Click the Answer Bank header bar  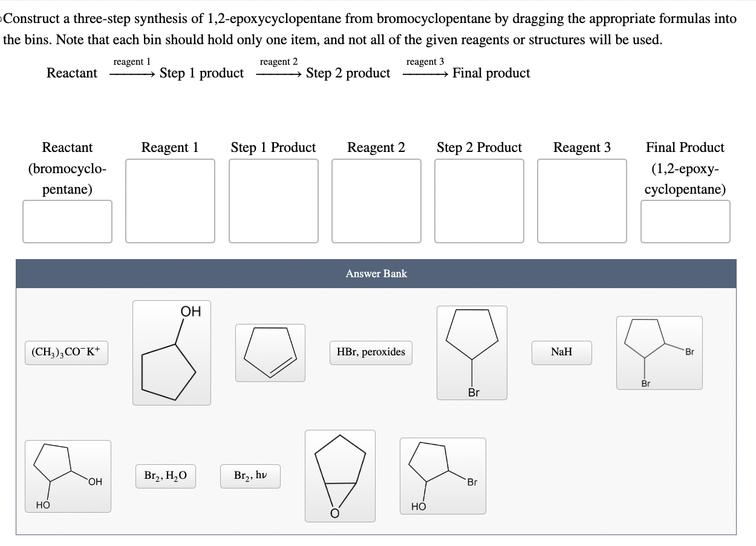[x=376, y=274]
